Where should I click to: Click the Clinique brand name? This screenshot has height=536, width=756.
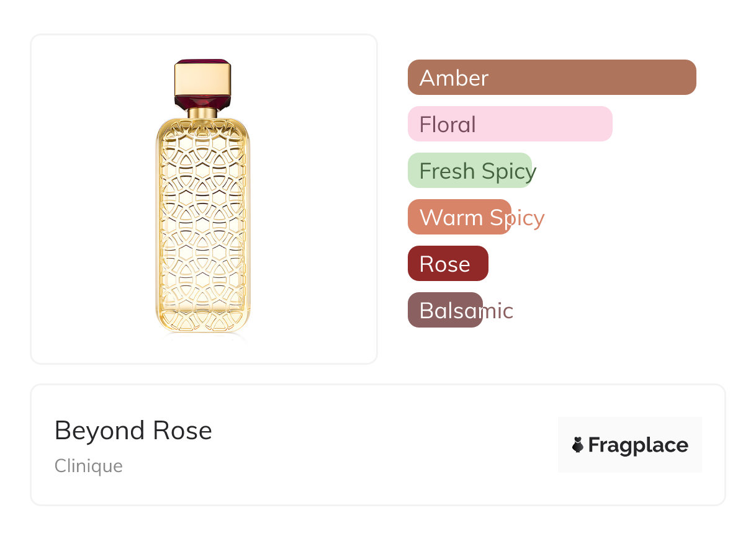[x=89, y=466]
